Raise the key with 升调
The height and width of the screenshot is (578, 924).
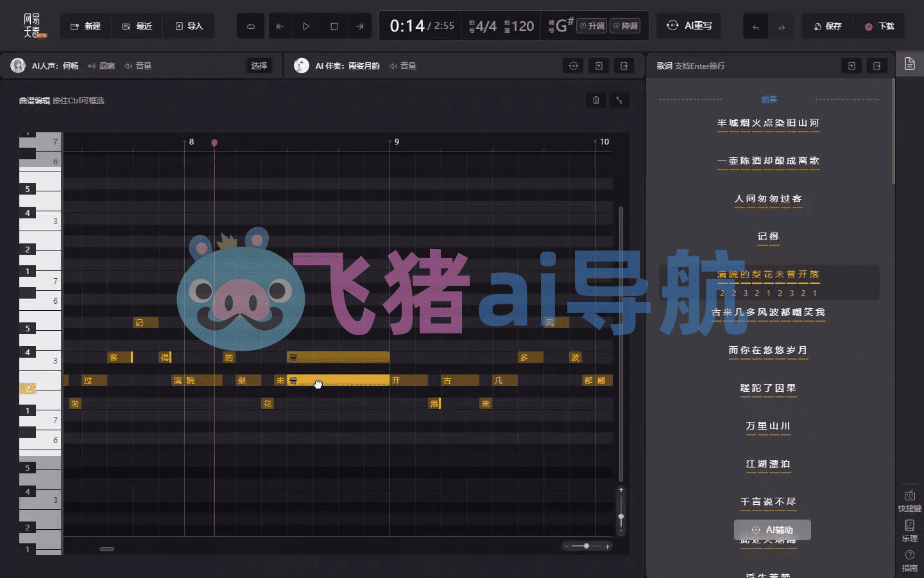[x=592, y=26]
